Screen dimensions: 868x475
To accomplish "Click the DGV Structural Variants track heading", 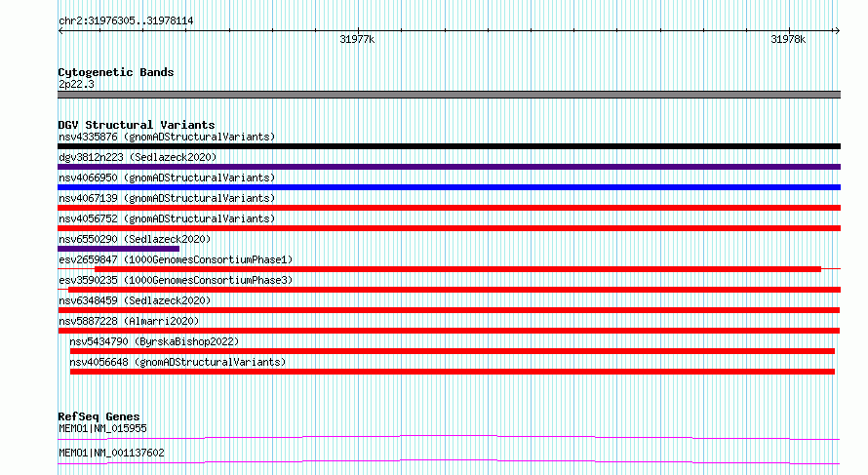I will (137, 125).
